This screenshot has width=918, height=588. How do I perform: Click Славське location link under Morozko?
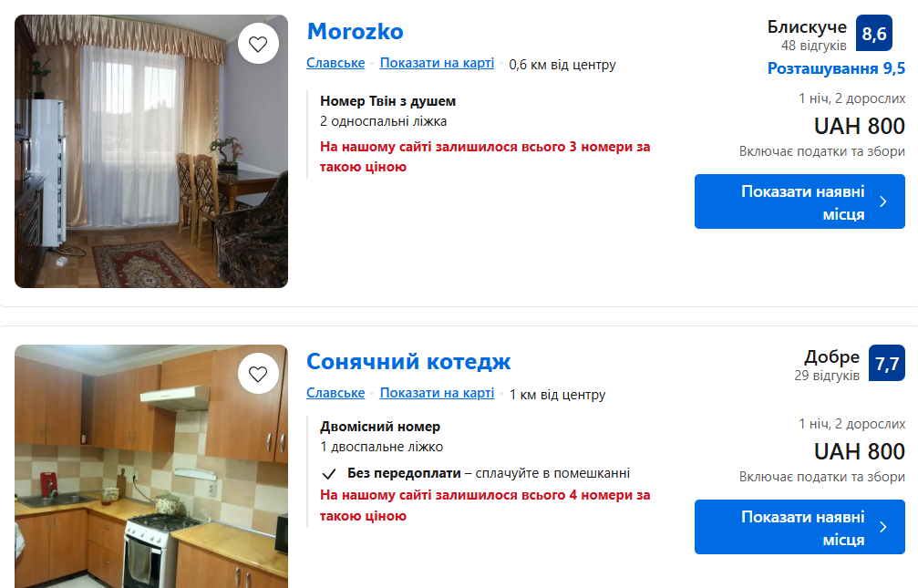[x=335, y=63]
